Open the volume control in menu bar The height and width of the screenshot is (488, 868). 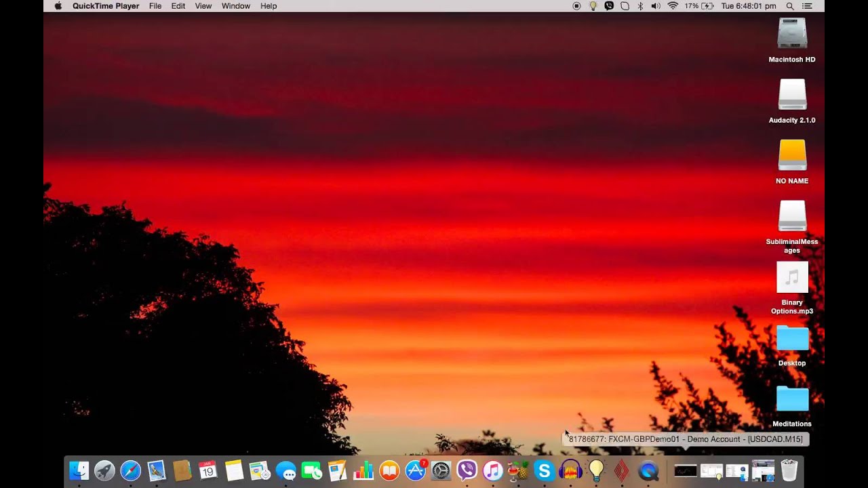(656, 6)
